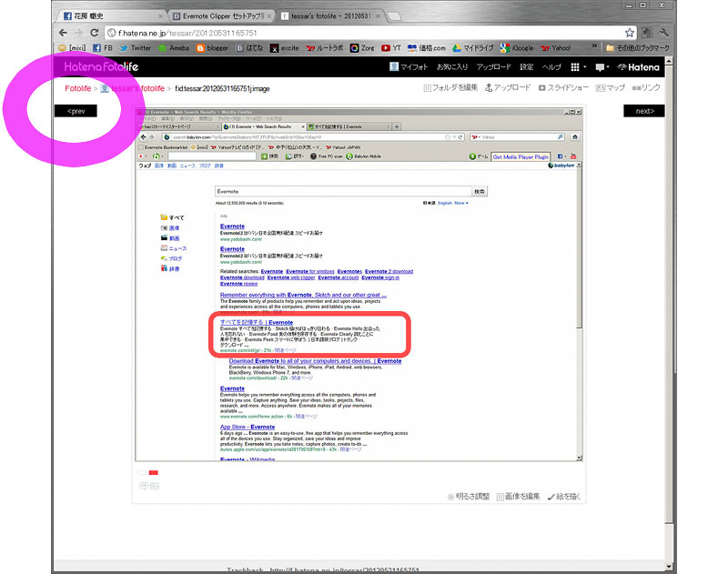
Task: Open the Yahoo! bookmark
Action: point(555,48)
